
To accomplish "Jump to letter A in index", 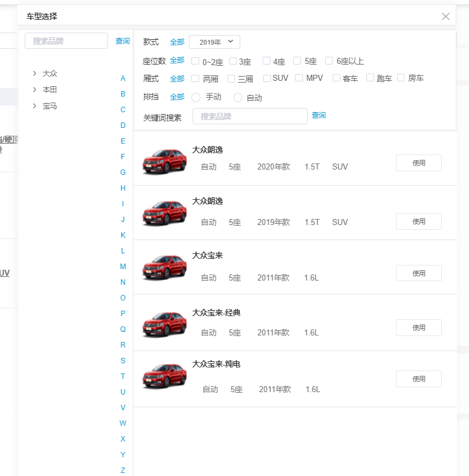I will (123, 78).
